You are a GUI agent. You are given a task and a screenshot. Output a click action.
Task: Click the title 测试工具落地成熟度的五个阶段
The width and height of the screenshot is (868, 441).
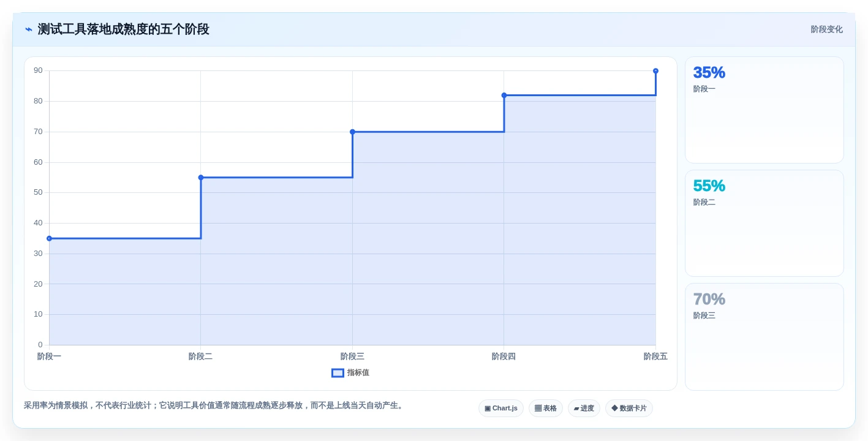click(x=123, y=29)
